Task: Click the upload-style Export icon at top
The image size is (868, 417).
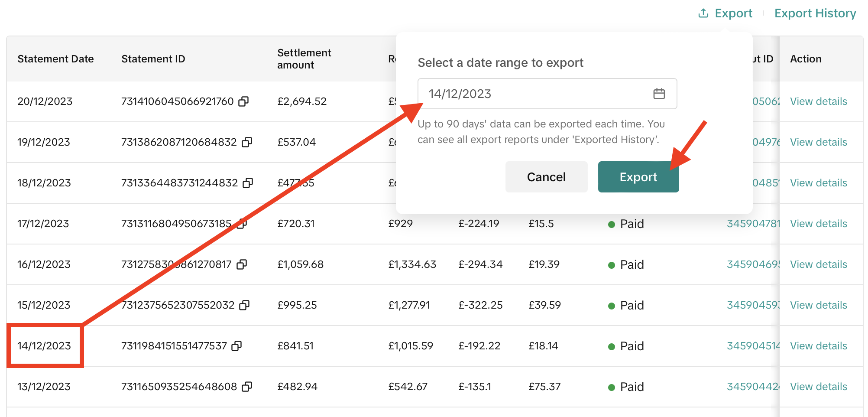Action: point(703,13)
